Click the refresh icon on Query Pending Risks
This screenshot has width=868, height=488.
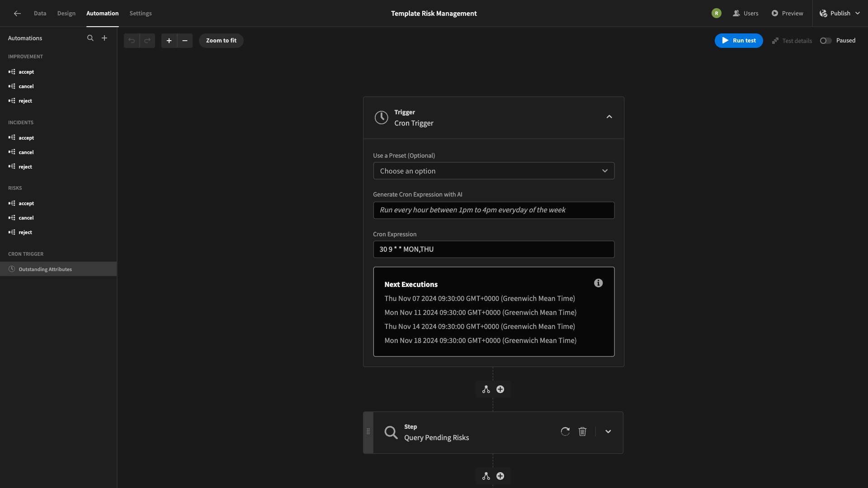pyautogui.click(x=565, y=432)
